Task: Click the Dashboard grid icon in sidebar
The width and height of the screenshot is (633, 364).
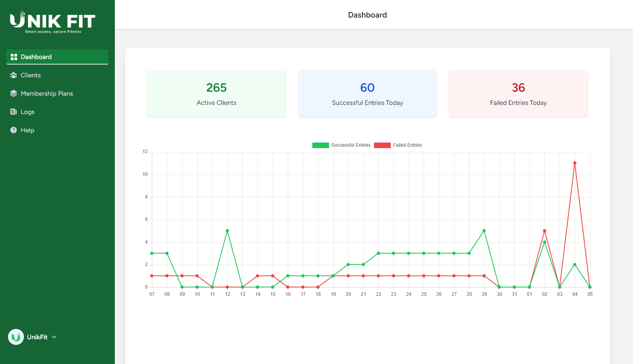Action: 14,57
